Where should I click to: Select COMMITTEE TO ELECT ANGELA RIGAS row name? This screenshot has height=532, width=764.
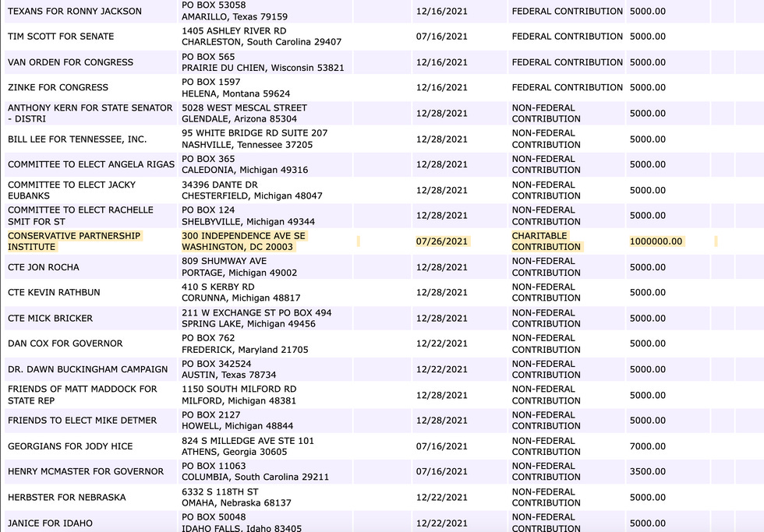(91, 164)
